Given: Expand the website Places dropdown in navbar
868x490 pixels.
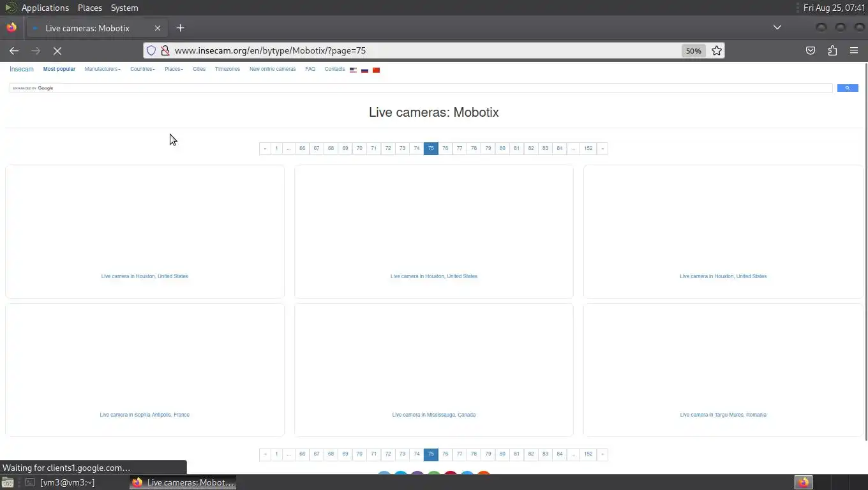Looking at the screenshot, I should point(174,69).
